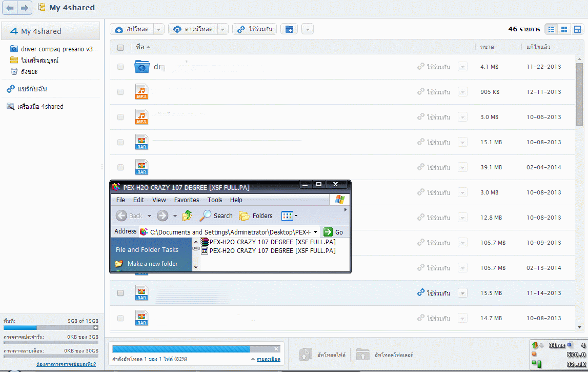Expand the Explorer address bar dropdown

coord(315,232)
